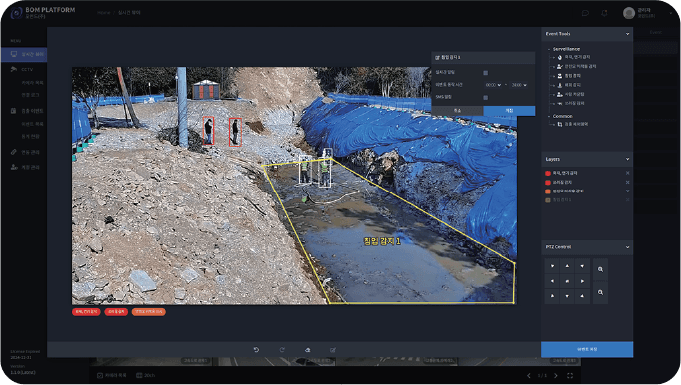This screenshot has width=681, height=385.
Task: Open the user-icon account management menu
Action: (x=25, y=167)
